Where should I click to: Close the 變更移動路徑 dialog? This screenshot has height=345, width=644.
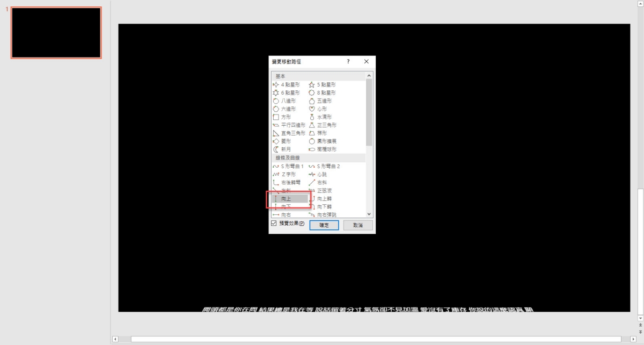point(367,62)
